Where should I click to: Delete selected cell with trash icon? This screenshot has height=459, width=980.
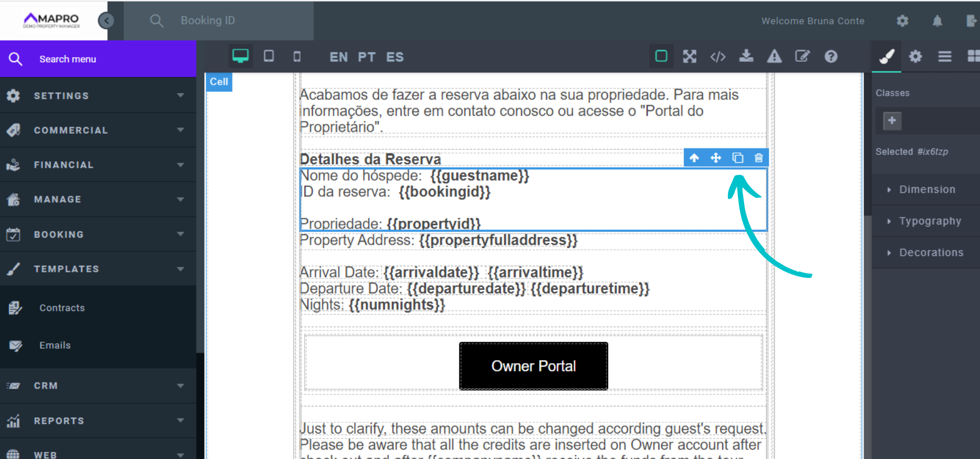[x=758, y=158]
